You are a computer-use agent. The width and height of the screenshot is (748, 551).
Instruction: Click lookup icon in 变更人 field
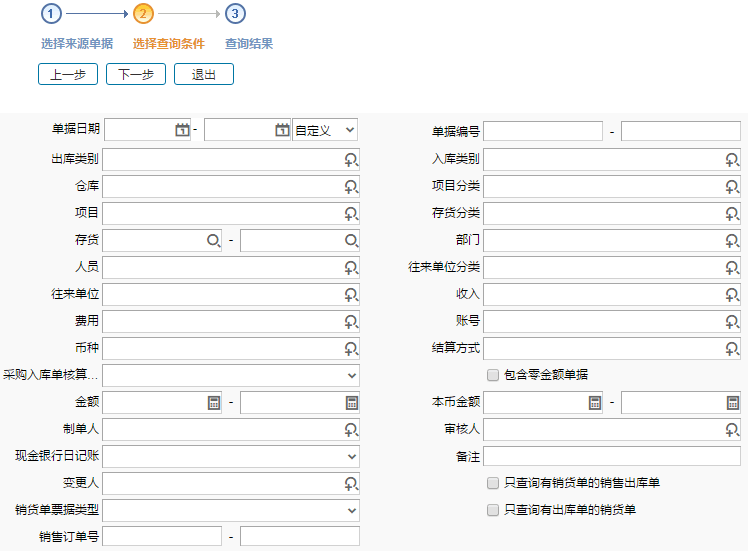pyautogui.click(x=351, y=484)
